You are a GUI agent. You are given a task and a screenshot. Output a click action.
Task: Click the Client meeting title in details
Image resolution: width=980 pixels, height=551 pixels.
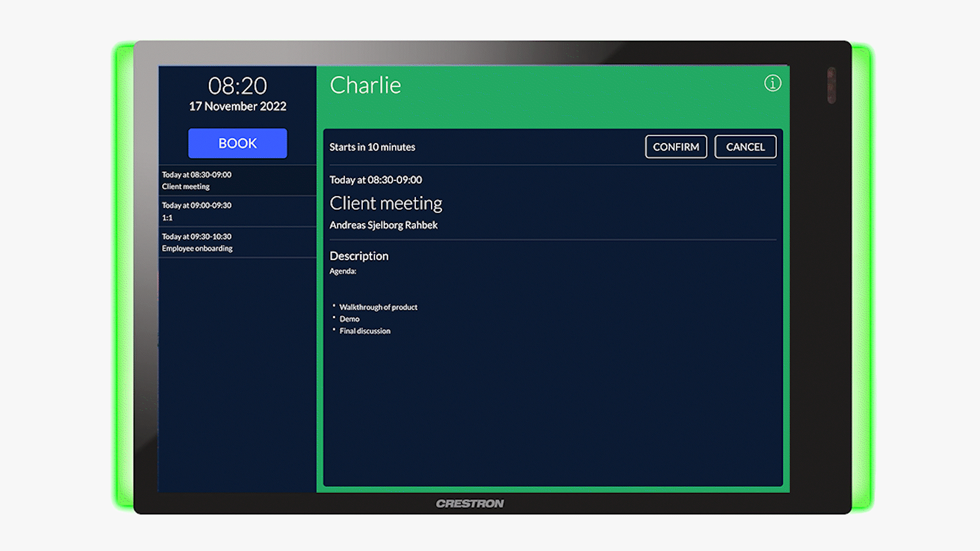386,204
